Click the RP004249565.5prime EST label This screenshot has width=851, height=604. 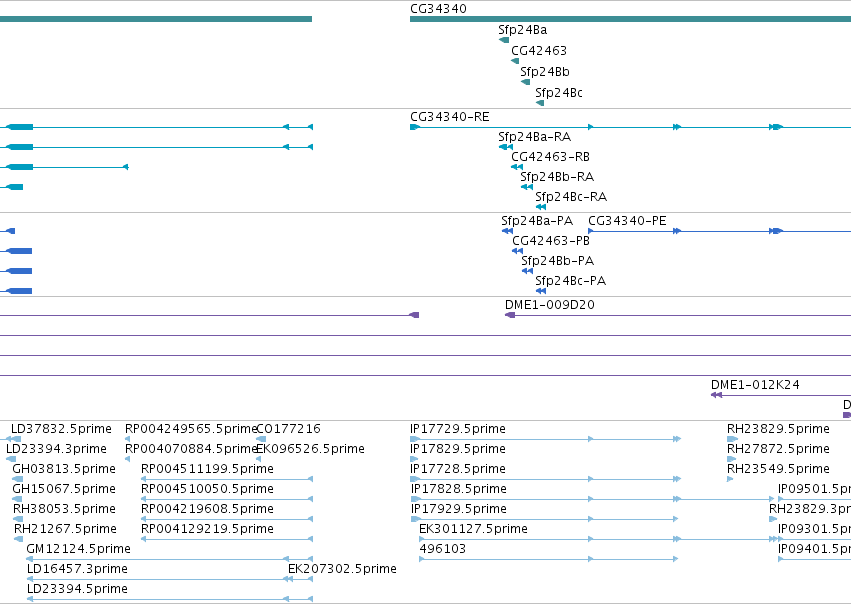[190, 429]
